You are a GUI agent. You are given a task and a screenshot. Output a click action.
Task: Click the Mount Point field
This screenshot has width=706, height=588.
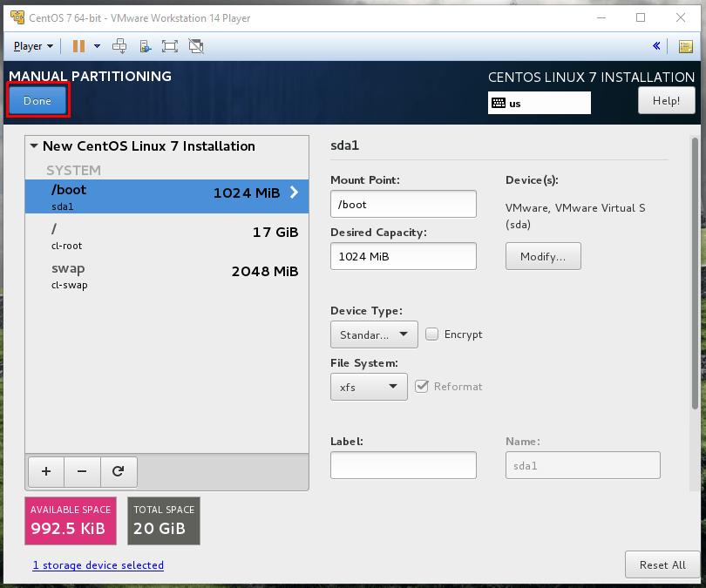coord(403,204)
